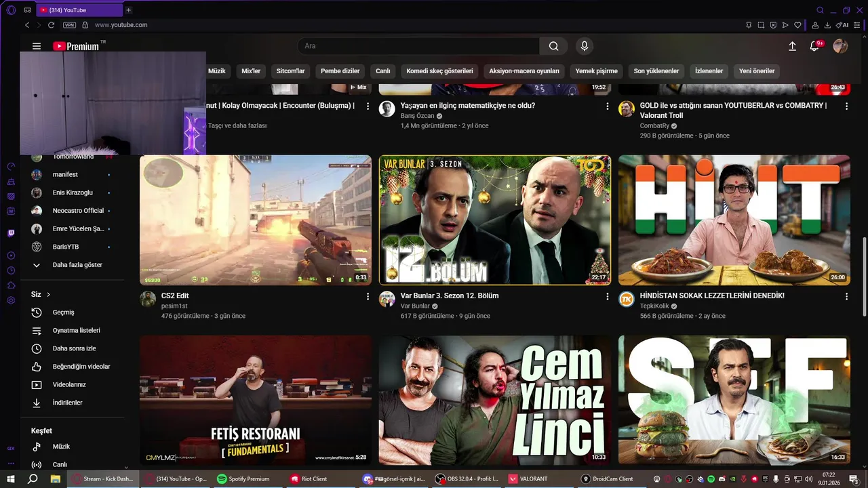Image resolution: width=868 pixels, height=488 pixels.
Task: Open the new tab plus button
Action: (x=128, y=10)
